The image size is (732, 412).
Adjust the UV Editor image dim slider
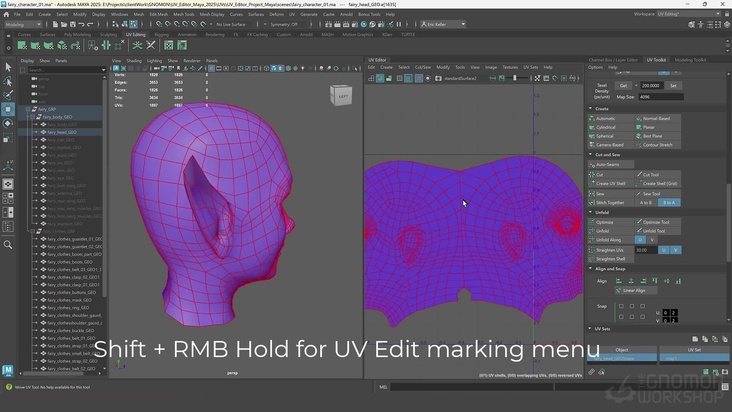[x=515, y=78]
